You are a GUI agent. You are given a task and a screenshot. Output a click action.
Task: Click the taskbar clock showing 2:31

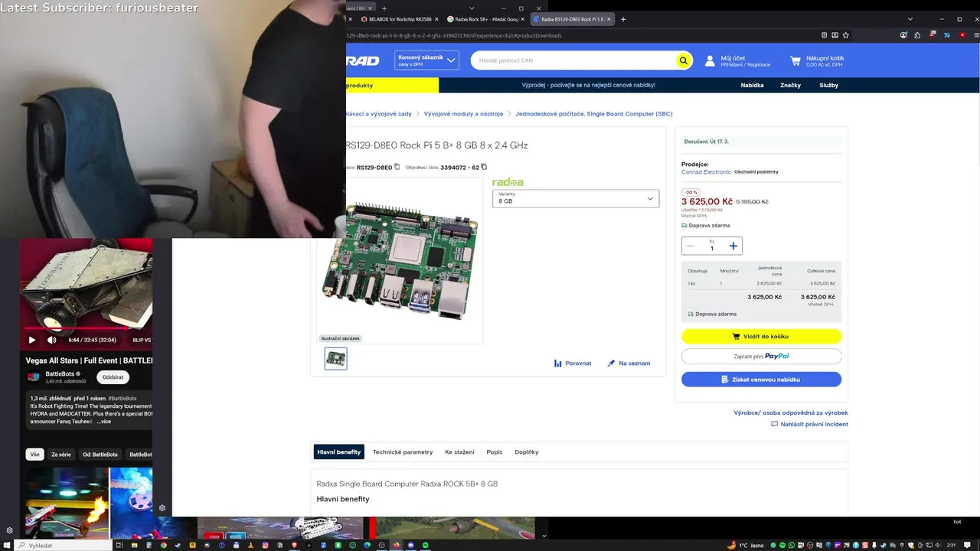click(x=951, y=545)
